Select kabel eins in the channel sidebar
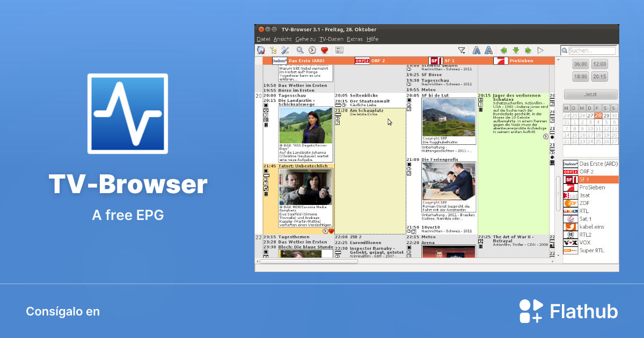Screen dimensions: 644x338 pyautogui.click(x=591, y=226)
